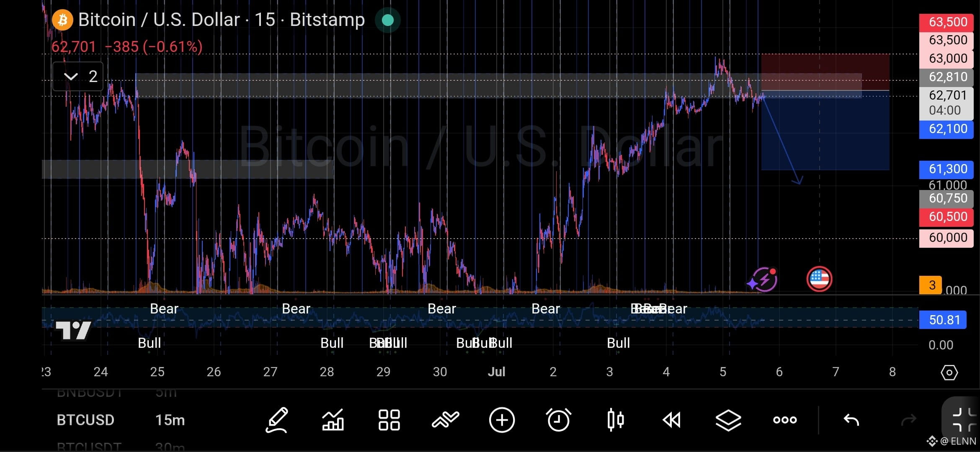Tap the red 60,500 price label
This screenshot has height=452, width=980.
coord(946,217)
